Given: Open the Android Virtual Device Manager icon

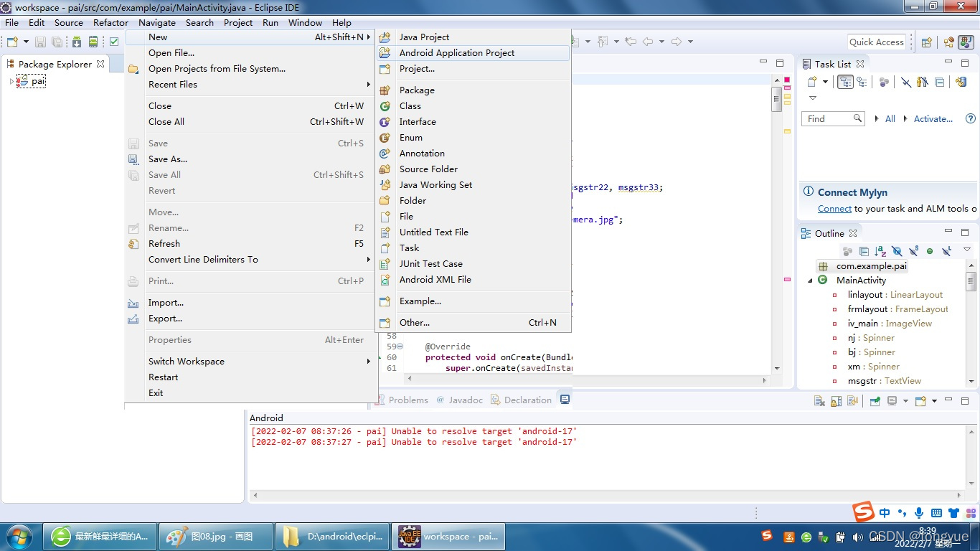Looking at the screenshot, I should tap(93, 42).
